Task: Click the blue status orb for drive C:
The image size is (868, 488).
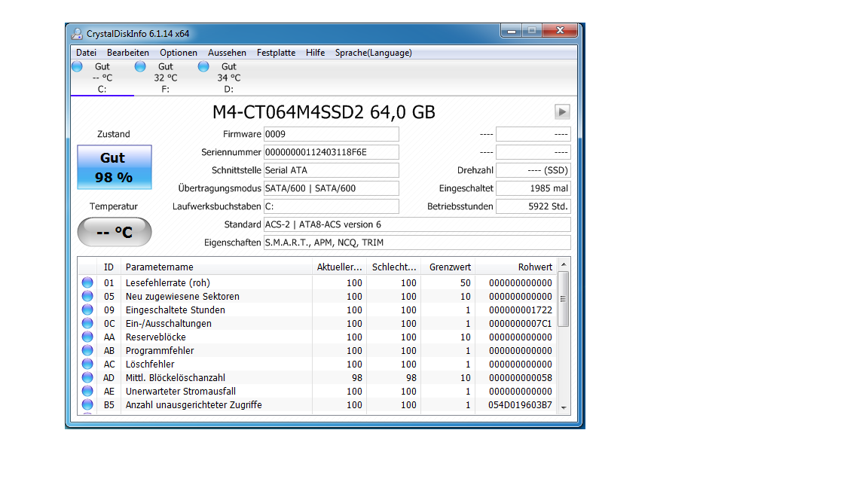Action: click(77, 66)
